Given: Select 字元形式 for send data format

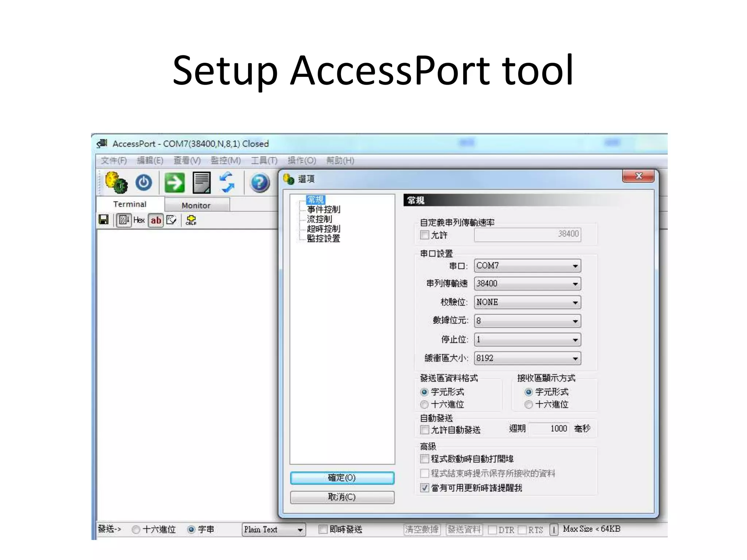Looking at the screenshot, I should [x=424, y=392].
